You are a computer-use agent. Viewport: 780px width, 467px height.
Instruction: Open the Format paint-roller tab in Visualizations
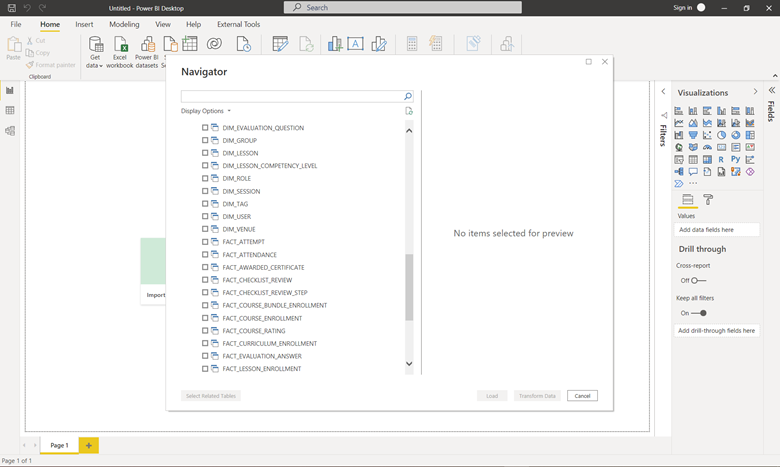pyautogui.click(x=708, y=200)
